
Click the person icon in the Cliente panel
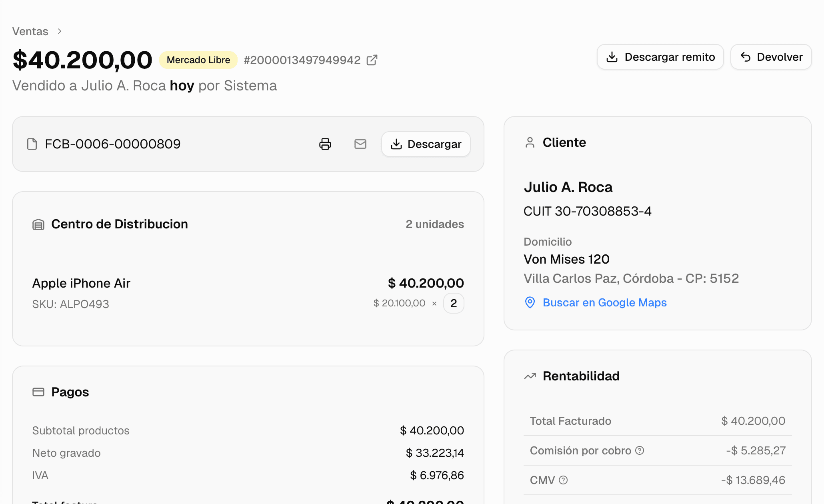pos(530,142)
